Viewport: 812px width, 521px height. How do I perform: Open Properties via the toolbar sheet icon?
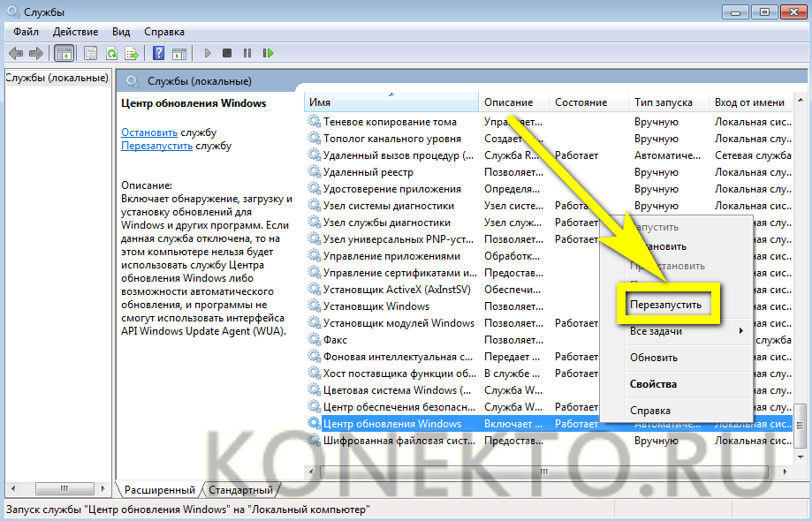91,53
